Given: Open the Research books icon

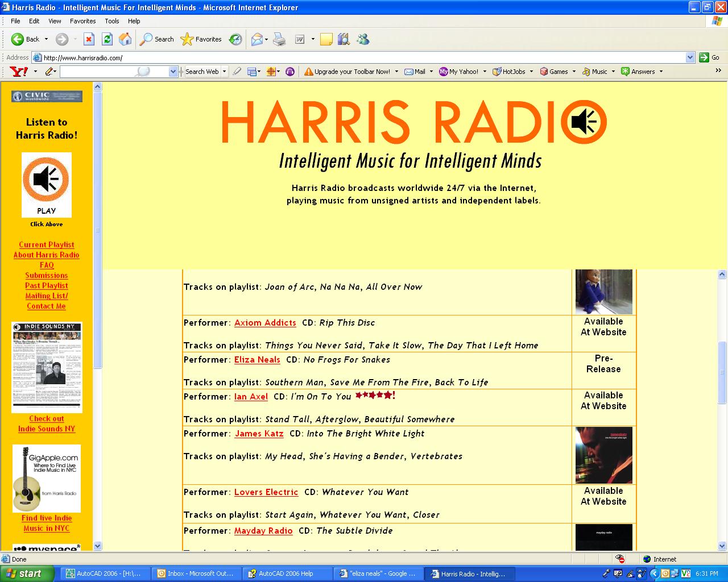Looking at the screenshot, I should [344, 39].
